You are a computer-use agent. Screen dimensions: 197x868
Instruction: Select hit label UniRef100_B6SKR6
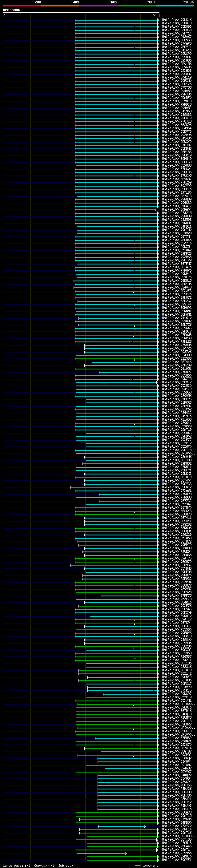pos(176,125)
